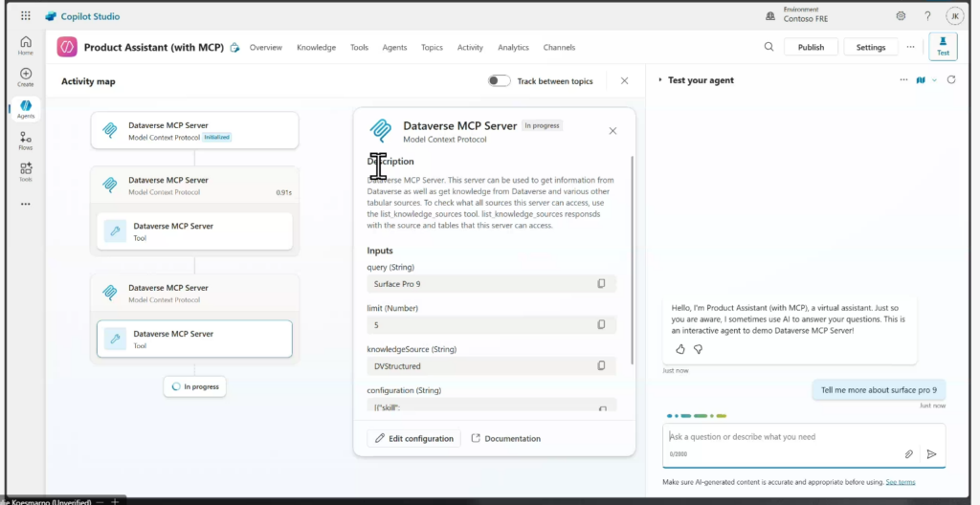This screenshot has height=505, width=980.
Task: Switch to the Knowledge tab
Action: (316, 48)
